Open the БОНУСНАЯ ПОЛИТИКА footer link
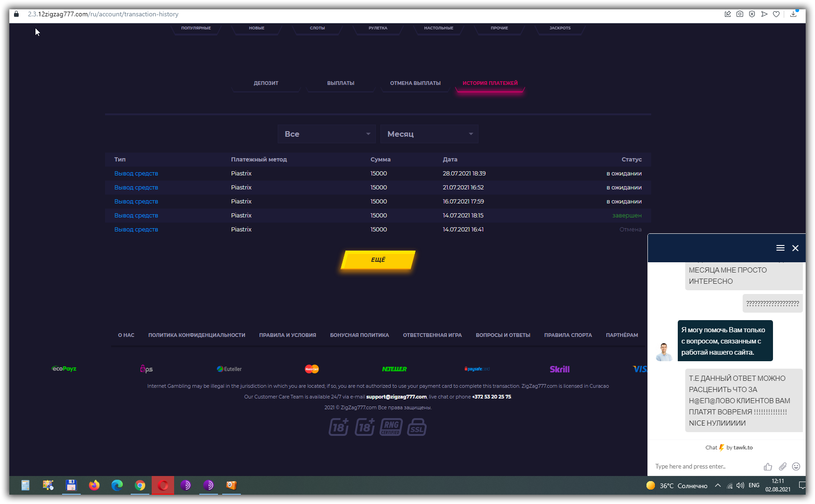This screenshot has width=815, height=504. [x=359, y=335]
